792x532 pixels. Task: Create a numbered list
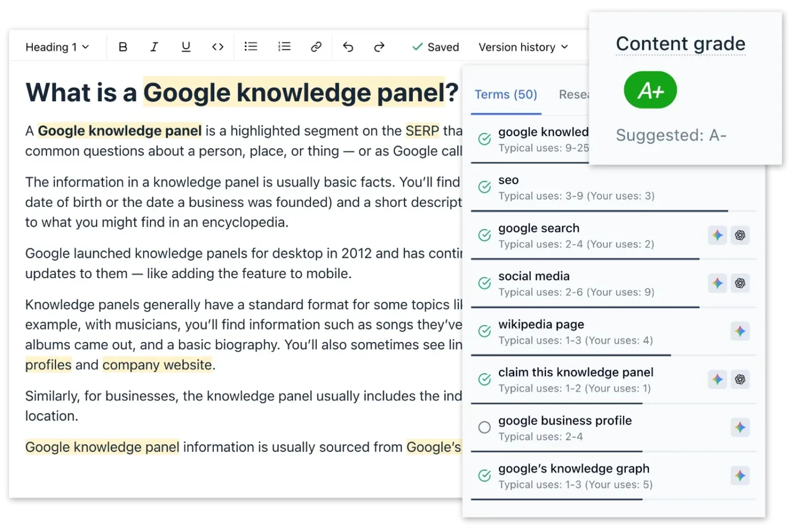coord(284,47)
